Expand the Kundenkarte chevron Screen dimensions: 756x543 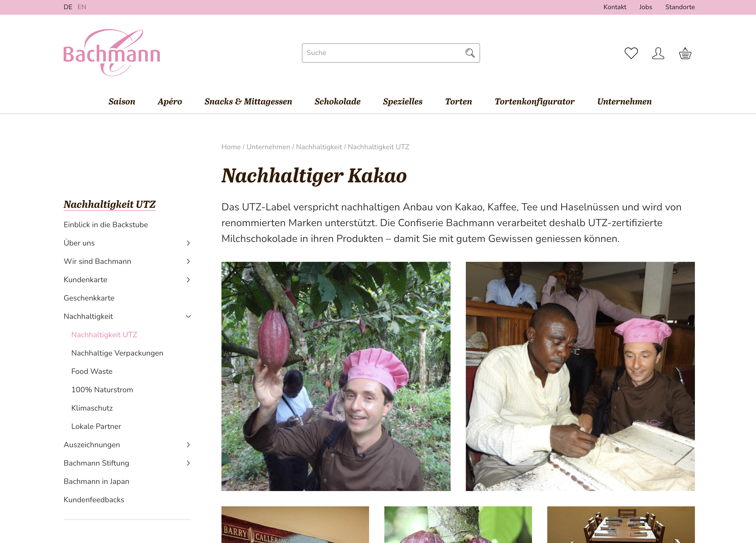tap(188, 280)
